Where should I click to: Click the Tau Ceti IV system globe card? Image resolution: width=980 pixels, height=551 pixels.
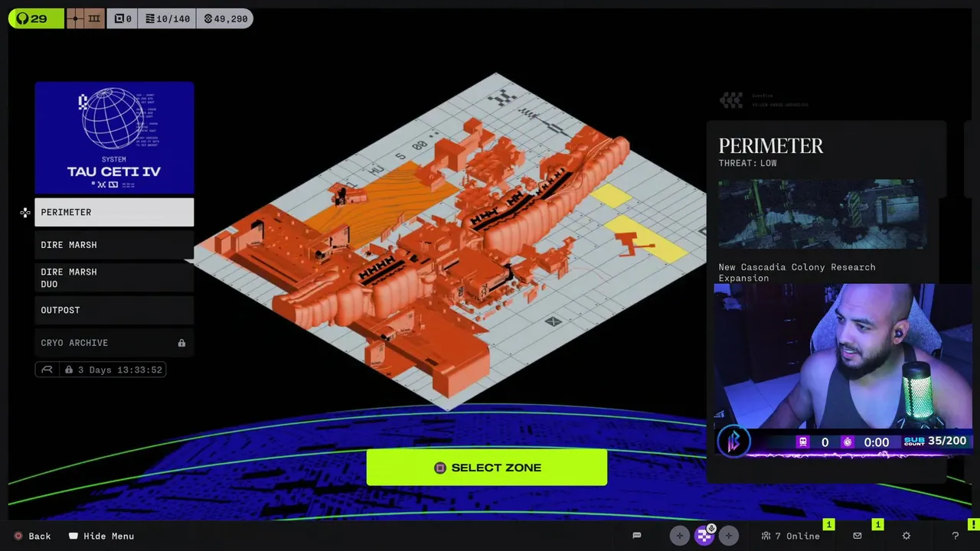(114, 138)
